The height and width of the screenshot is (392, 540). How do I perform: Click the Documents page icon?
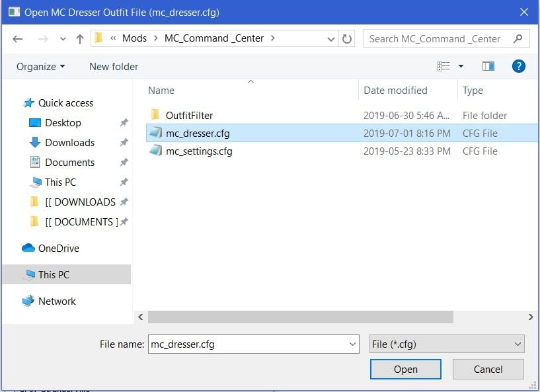(x=35, y=162)
